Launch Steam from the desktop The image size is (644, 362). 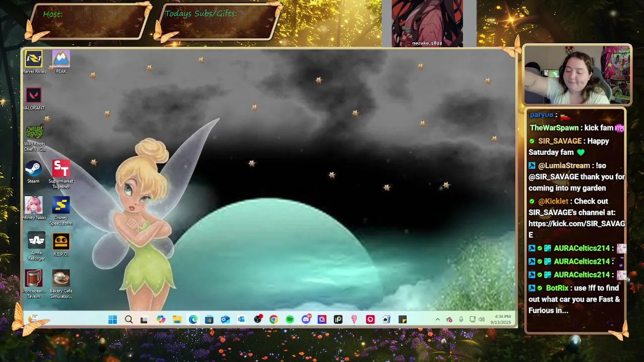(x=33, y=172)
